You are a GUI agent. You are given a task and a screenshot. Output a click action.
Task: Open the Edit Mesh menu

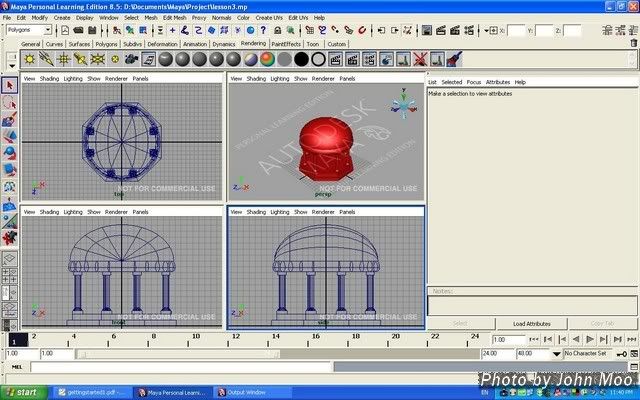click(174, 18)
